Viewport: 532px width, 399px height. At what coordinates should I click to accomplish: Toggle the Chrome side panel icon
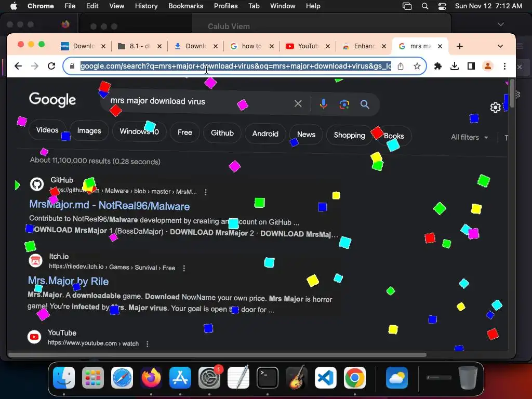coord(471,66)
